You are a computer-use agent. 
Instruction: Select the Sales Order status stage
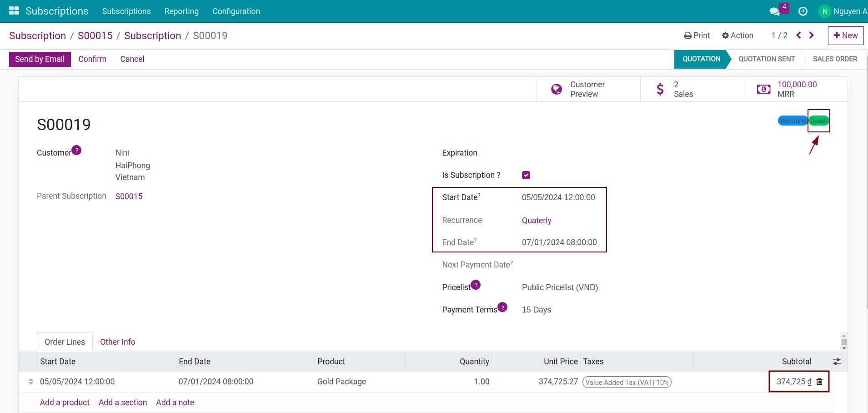pos(835,59)
